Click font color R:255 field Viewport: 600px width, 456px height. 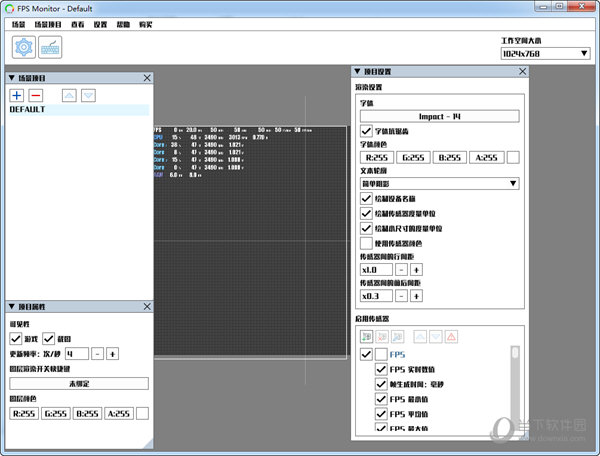pyautogui.click(x=377, y=157)
